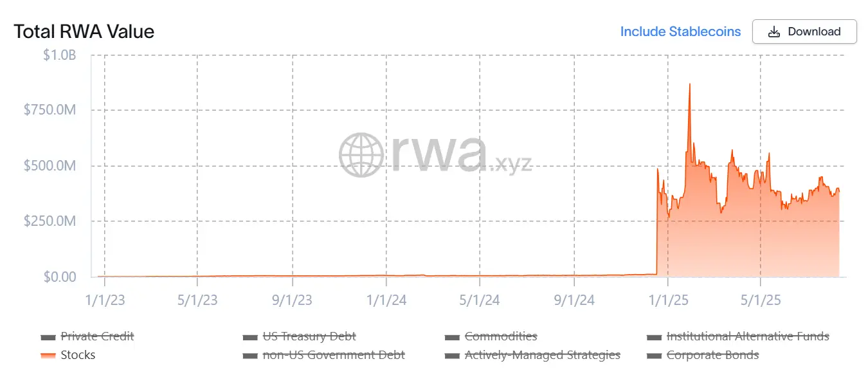Enable the Include Stablecoins link
This screenshot has width=868, height=377.
coord(680,32)
